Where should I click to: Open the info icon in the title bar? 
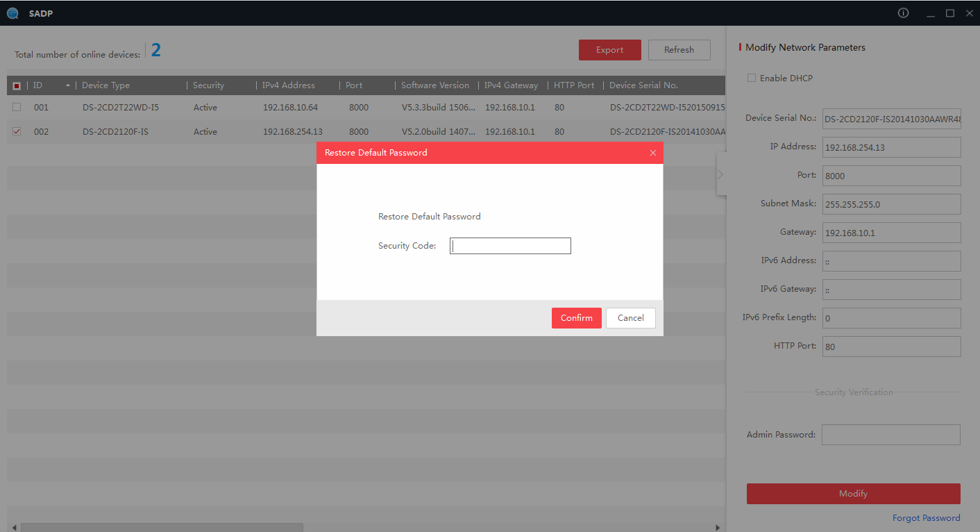[902, 13]
